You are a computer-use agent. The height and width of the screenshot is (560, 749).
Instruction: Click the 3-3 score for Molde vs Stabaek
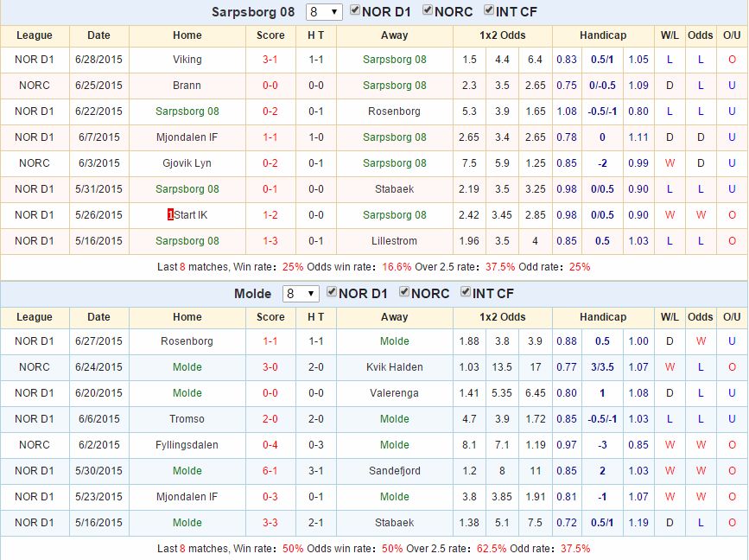coord(270,523)
